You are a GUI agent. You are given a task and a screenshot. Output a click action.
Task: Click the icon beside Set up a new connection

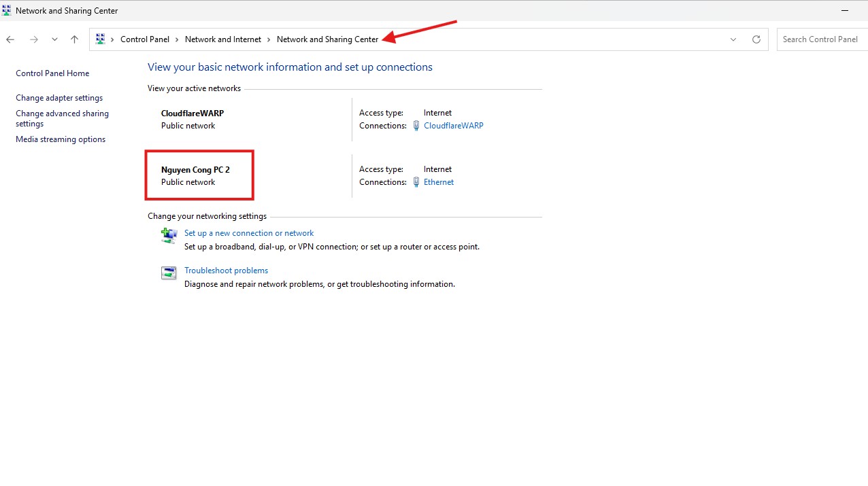point(169,235)
